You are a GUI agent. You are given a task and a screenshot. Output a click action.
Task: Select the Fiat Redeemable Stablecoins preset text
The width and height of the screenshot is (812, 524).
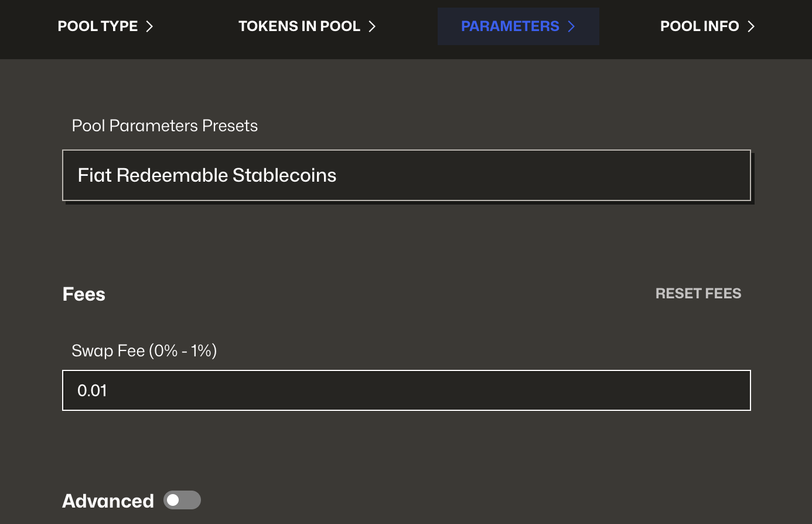pos(207,175)
